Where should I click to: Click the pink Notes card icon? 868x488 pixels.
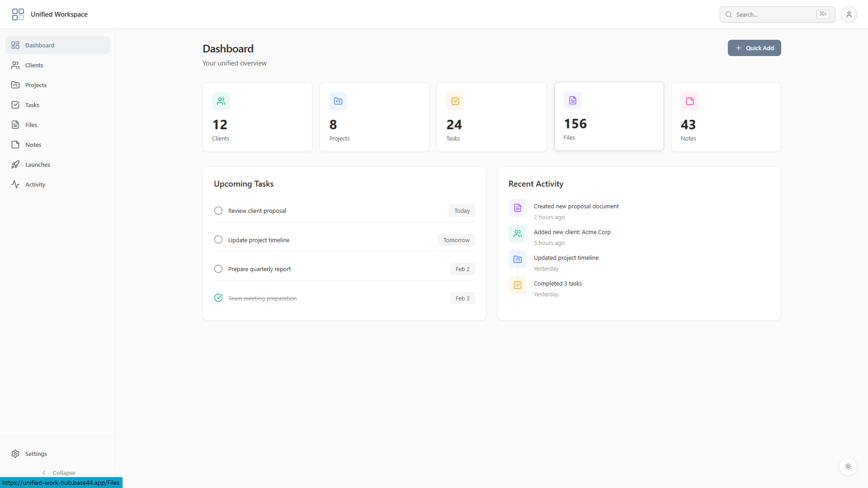tap(690, 101)
